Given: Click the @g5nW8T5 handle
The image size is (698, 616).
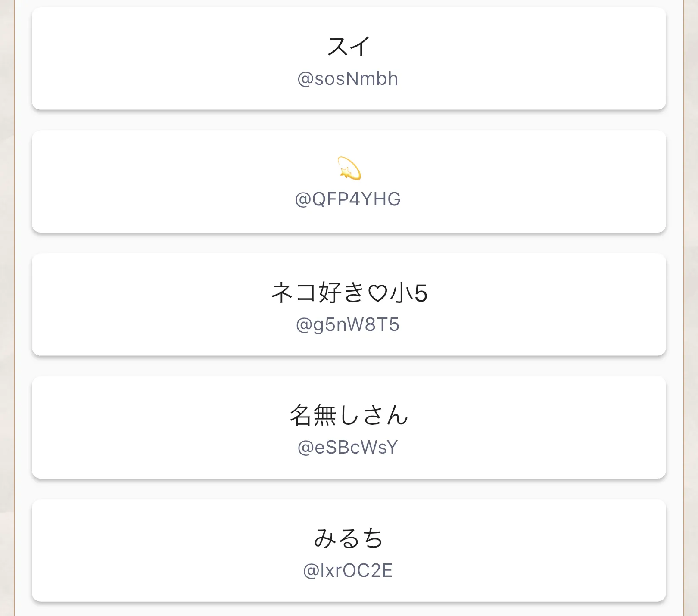Looking at the screenshot, I should point(348,325).
